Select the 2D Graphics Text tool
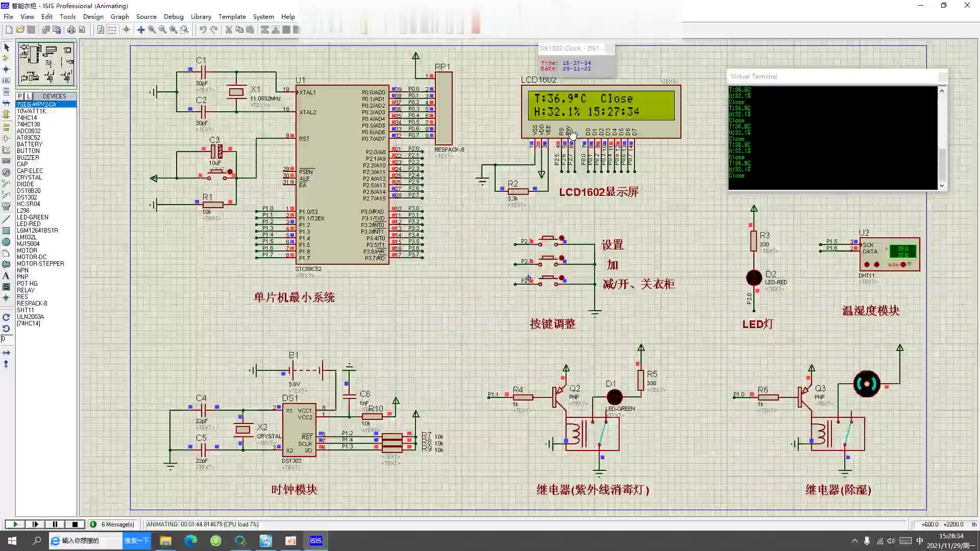 click(7, 275)
